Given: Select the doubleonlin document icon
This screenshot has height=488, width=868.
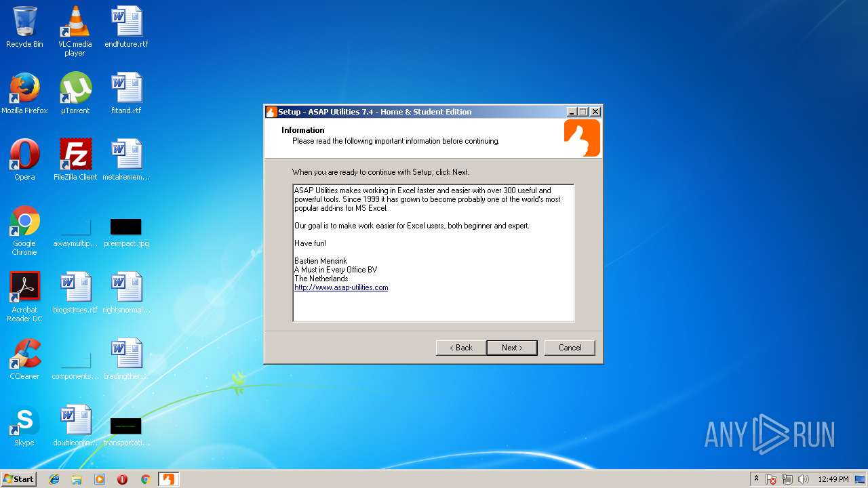Looking at the screenshot, I should coord(75,426).
